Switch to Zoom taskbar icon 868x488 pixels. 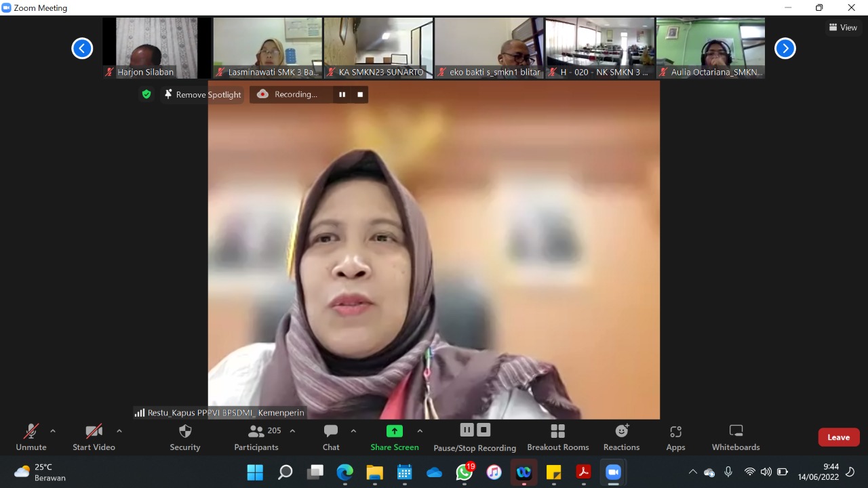tap(614, 472)
